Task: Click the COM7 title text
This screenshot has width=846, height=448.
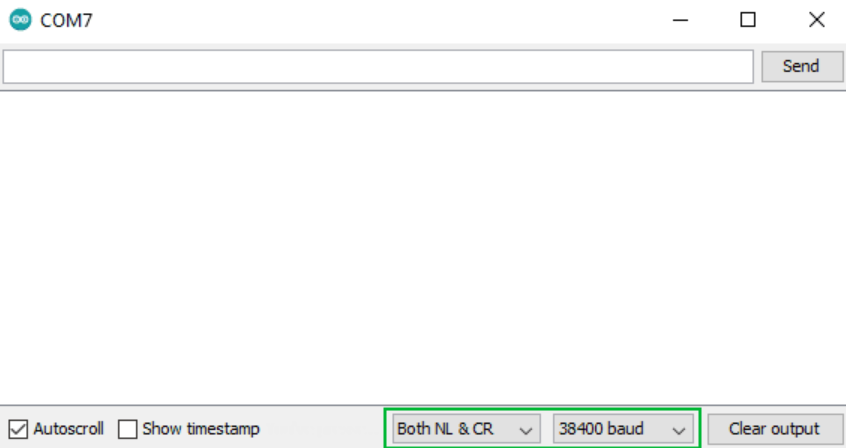Action: coord(66,21)
